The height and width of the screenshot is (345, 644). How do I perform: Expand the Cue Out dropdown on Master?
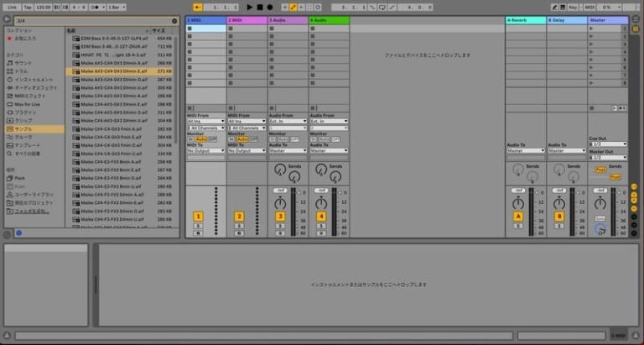click(610, 144)
